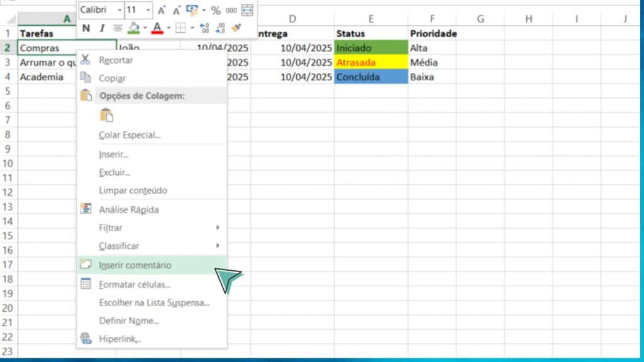The image size is (644, 362).
Task: Toggle italic (I) in the mini toolbar
Action: (102, 28)
